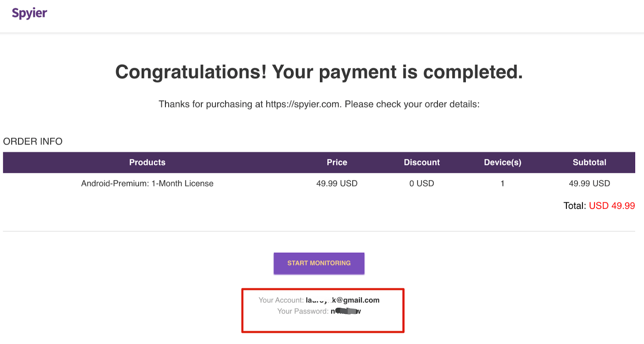Click the Your Account label
644x344 pixels.
point(281,300)
